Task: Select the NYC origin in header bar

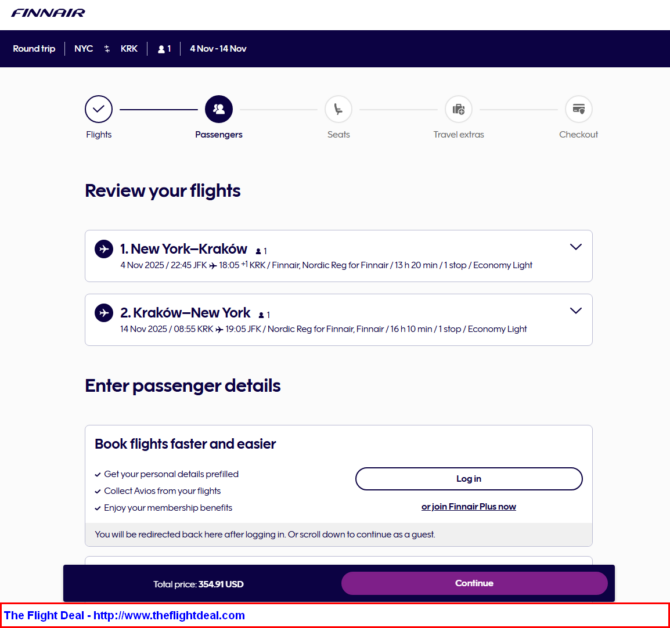Action: point(83,49)
